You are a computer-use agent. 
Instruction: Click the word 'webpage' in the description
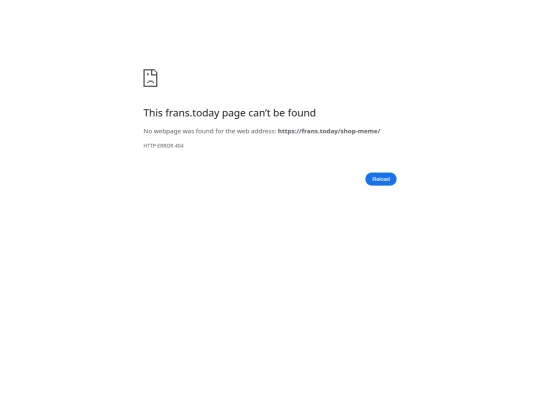167,131
